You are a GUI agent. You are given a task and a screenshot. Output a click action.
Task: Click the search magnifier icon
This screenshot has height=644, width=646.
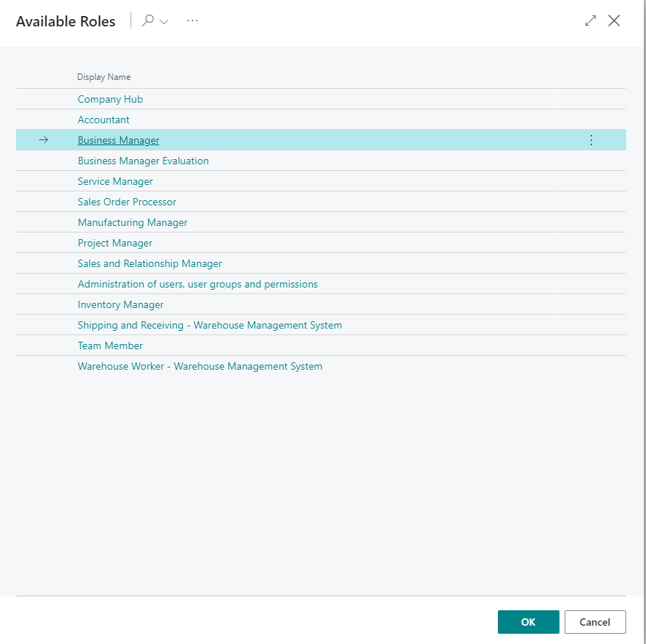pos(148,21)
